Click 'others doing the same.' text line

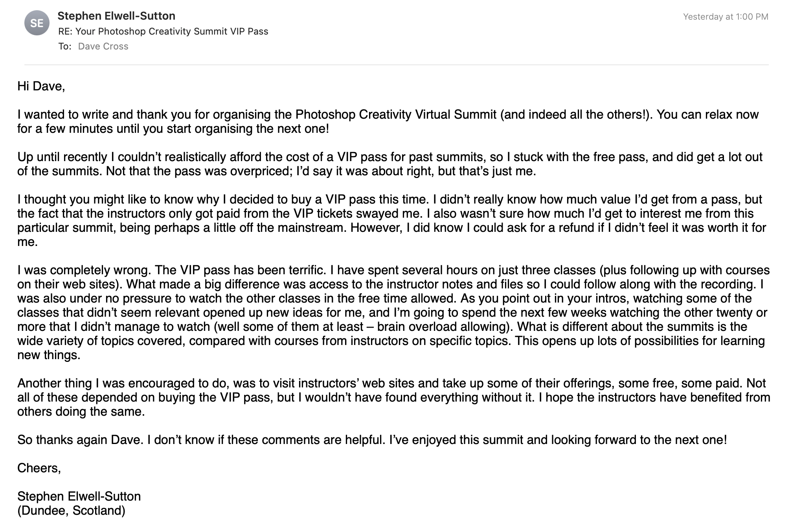tap(81, 412)
